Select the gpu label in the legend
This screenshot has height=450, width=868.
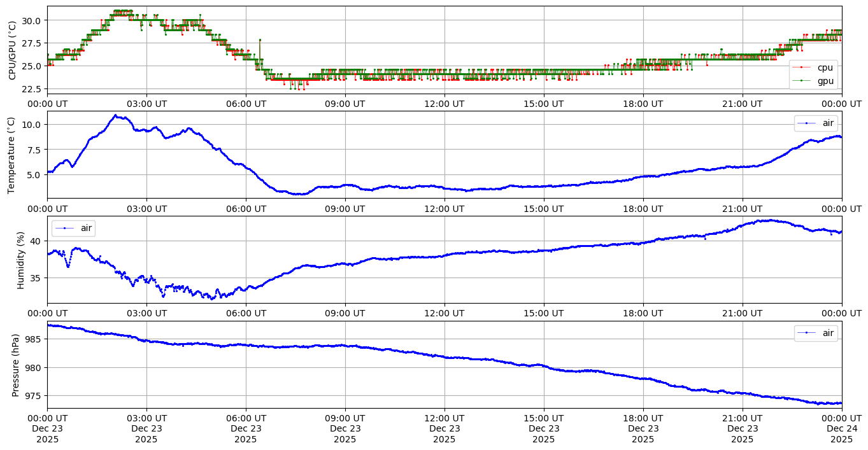825,81
